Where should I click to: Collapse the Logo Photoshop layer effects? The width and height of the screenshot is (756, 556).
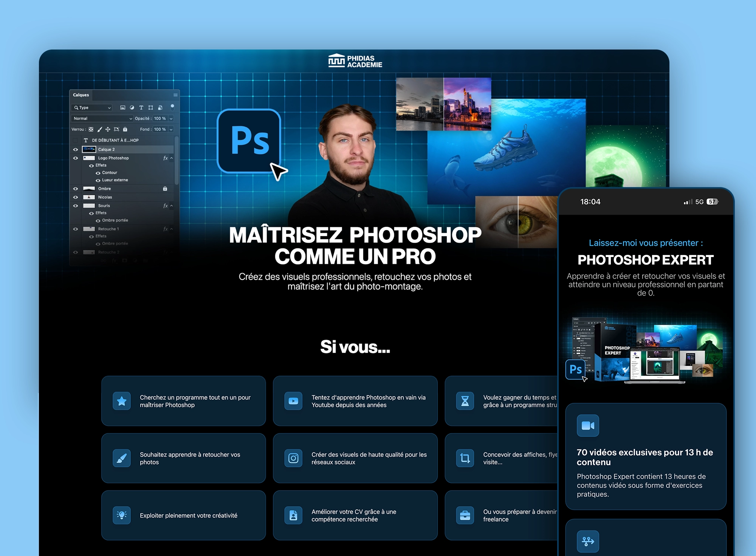point(172,158)
